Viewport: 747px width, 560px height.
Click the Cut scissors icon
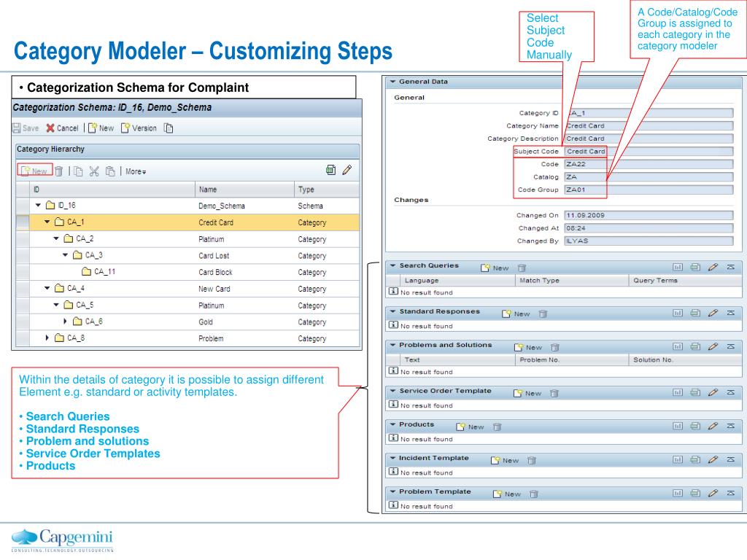(x=94, y=171)
